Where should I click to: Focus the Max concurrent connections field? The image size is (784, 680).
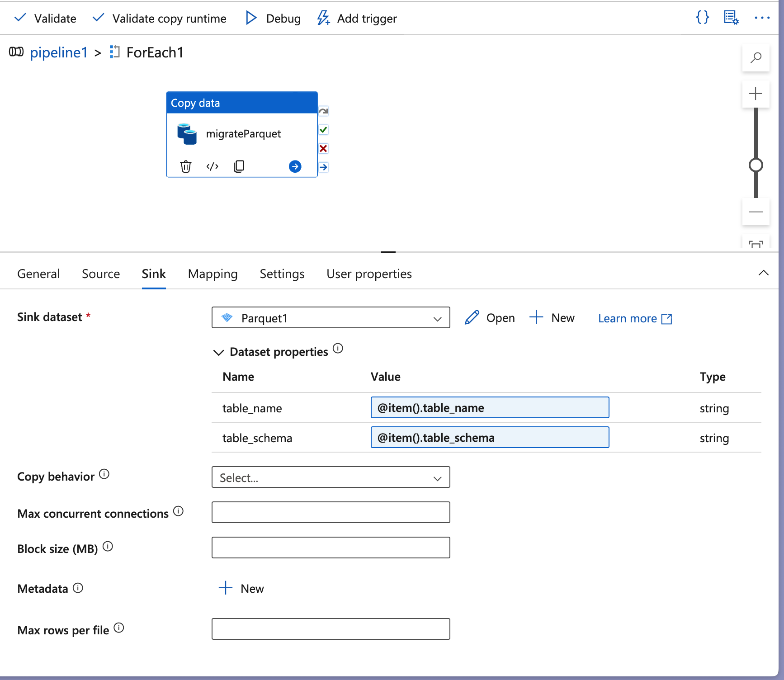pyautogui.click(x=331, y=513)
